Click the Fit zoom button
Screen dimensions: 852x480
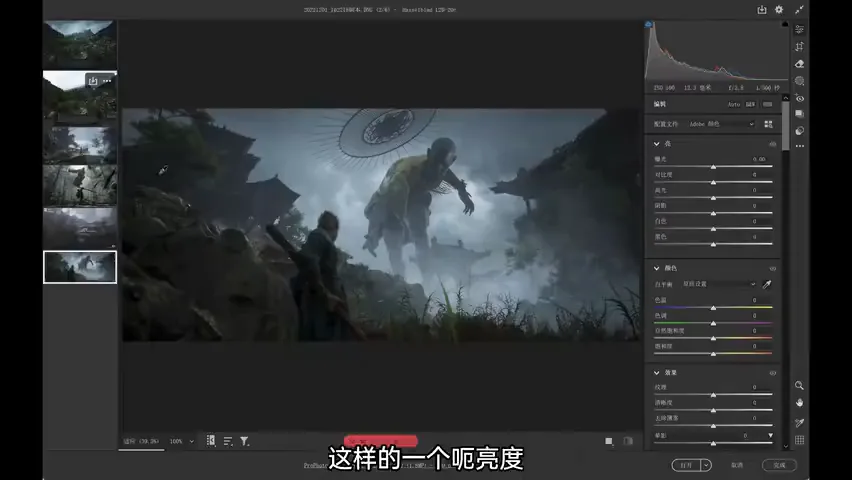pyautogui.click(x=141, y=441)
